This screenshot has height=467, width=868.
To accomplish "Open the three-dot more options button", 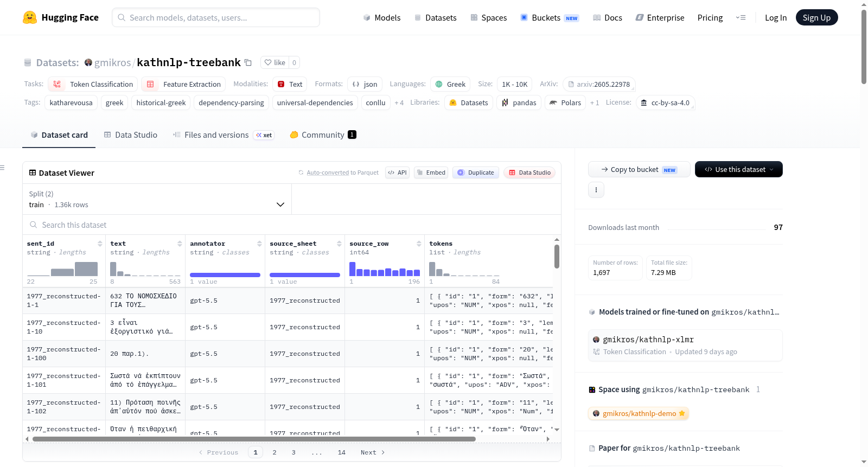I will click(596, 190).
